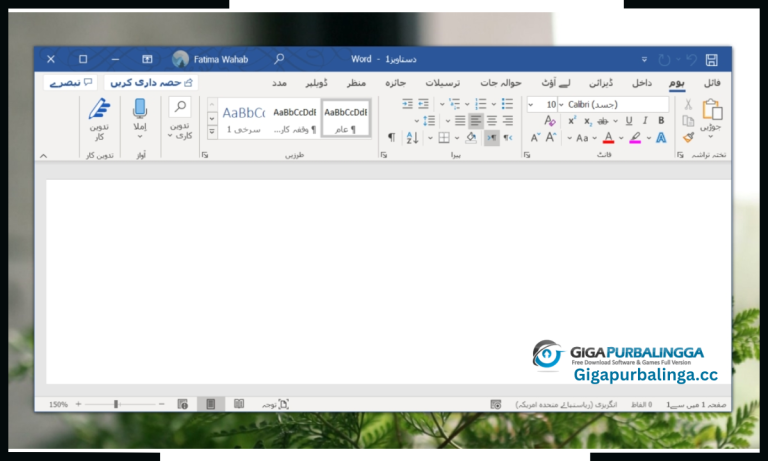Click the Editor pen icon
This screenshot has height=461, width=768.
pyautogui.click(x=99, y=109)
